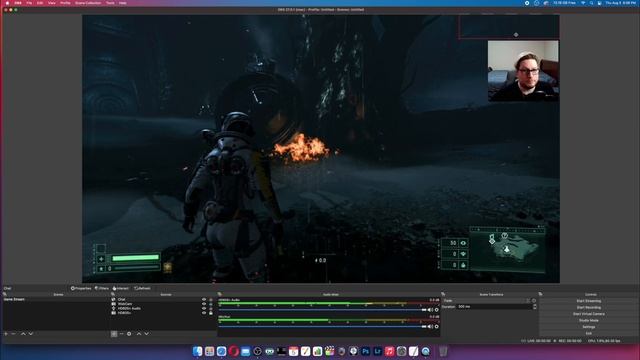The height and width of the screenshot is (360, 640).
Task: Open transition properties gear next to Fade
Action: coord(534,301)
